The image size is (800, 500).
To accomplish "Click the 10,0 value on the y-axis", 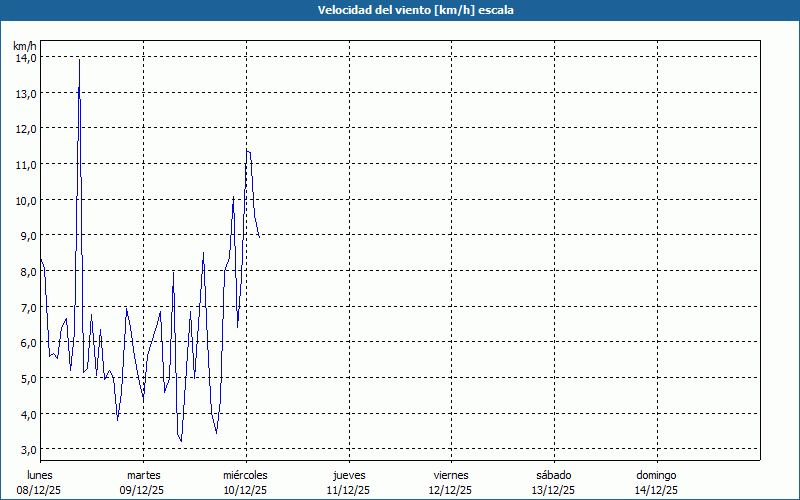I will tap(26, 201).
